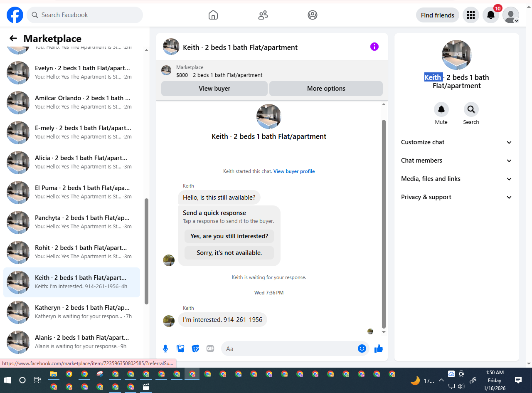
Task: Expand the Privacy & support section
Action: click(457, 197)
